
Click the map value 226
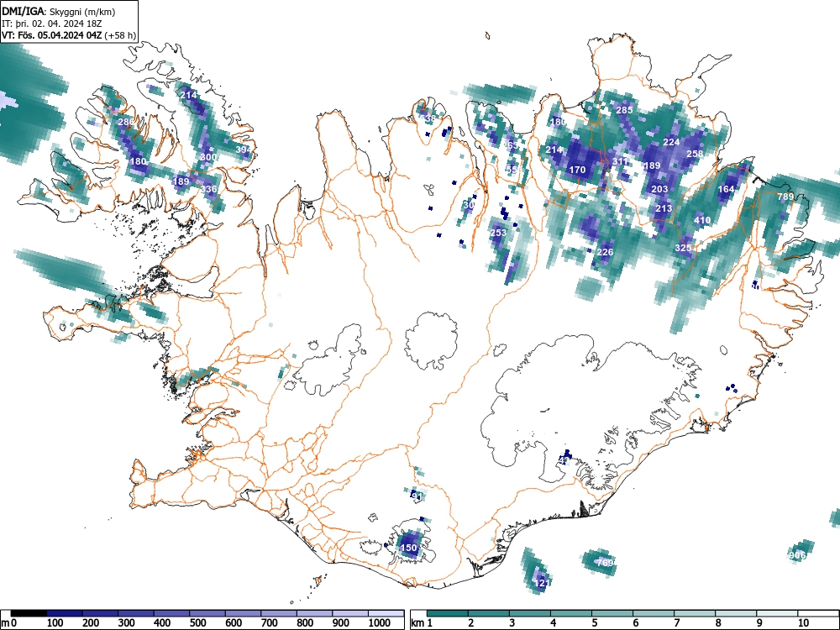click(605, 252)
